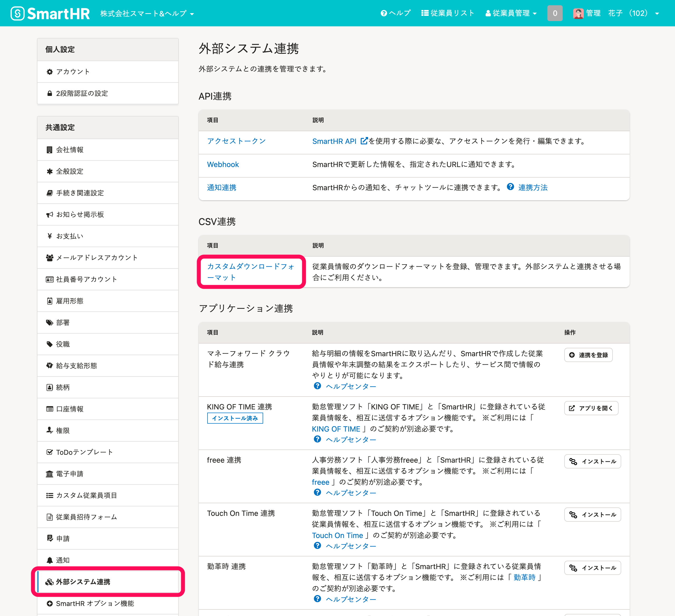Viewport: 675px width, 616px height.
Task: Click the gear icon beside アカウント
Action: [x=50, y=72]
